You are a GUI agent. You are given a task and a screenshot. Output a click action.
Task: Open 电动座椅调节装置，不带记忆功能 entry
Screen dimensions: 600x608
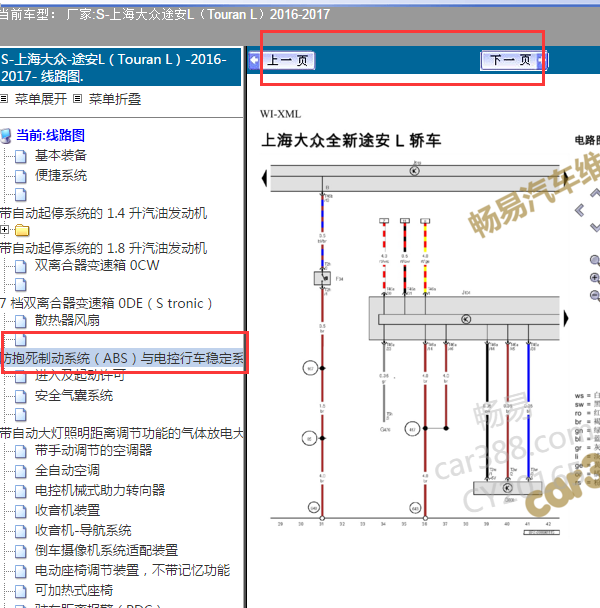(x=132, y=570)
